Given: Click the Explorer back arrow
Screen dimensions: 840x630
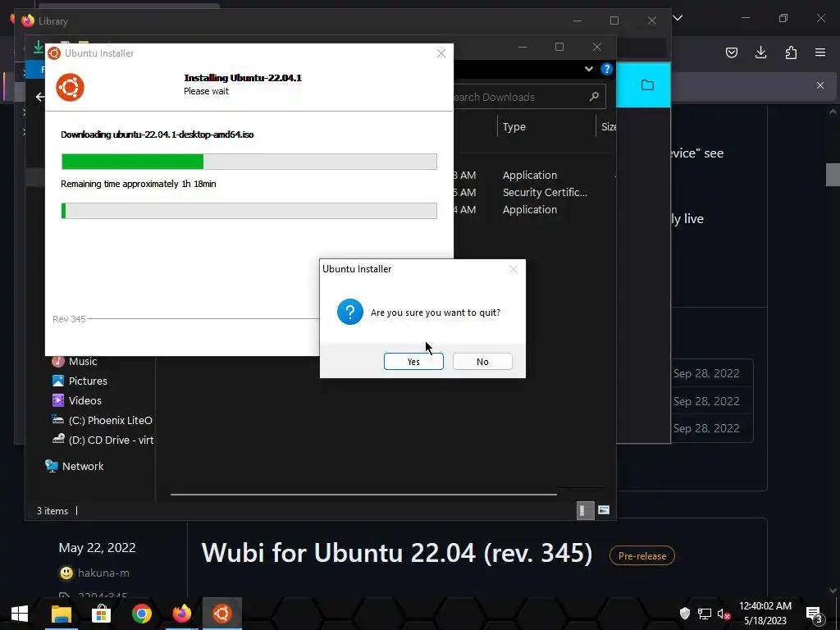Looking at the screenshot, I should 40,97.
